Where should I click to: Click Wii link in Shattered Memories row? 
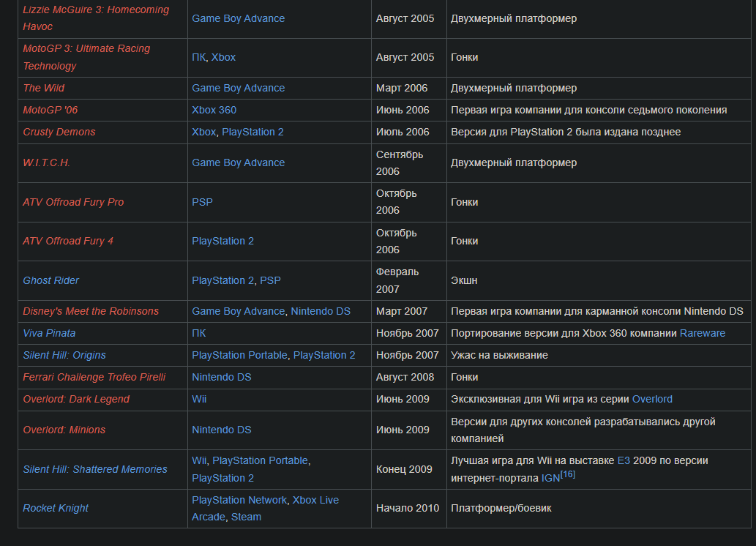point(199,460)
